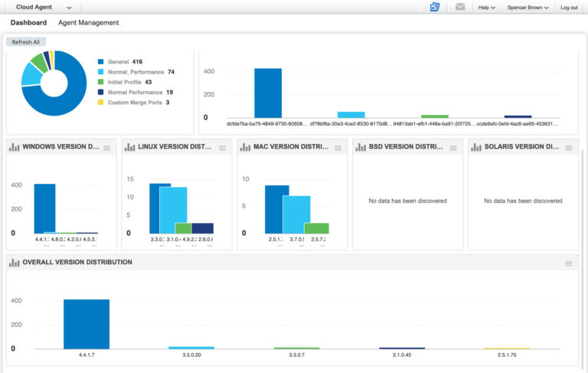Open the Spencer Brown user menu

pyautogui.click(x=528, y=8)
